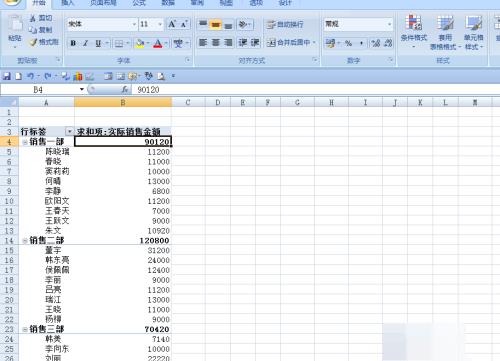500x361 pixels.
Task: Switch to the 页面布局 tab
Action: pos(103,3)
